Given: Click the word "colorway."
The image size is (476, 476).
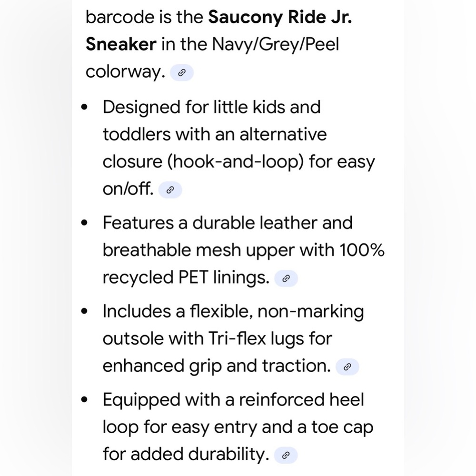Looking at the screenshot, I should [125, 72].
